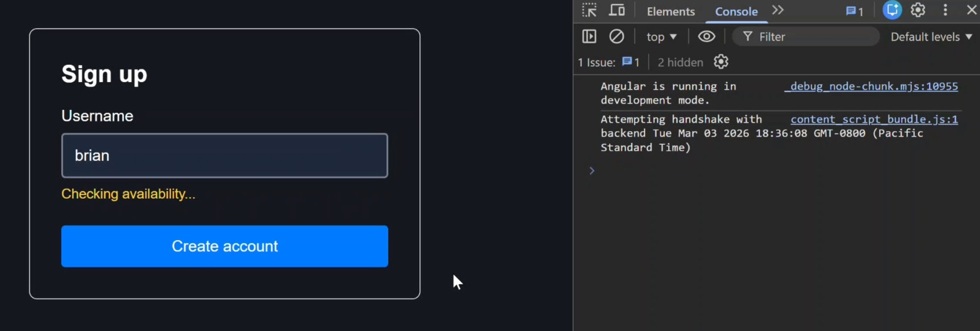Activate the inspect element selector icon
The image size is (980, 331).
589,10
